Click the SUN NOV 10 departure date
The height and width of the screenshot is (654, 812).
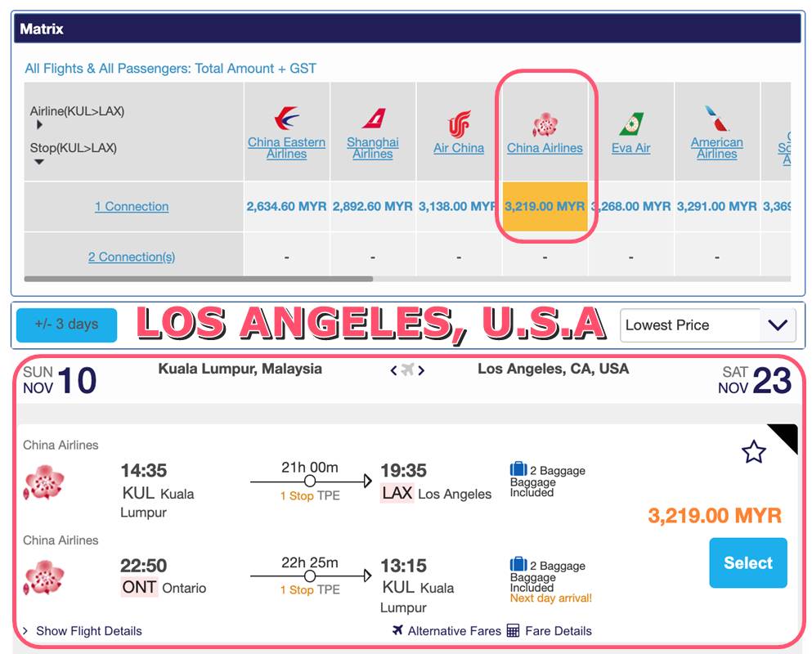point(60,380)
